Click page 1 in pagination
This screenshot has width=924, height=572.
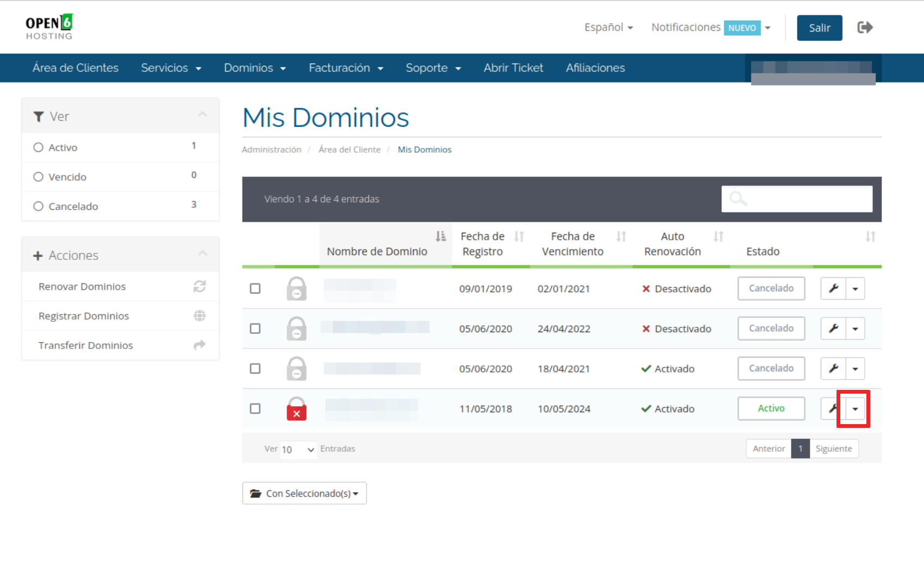click(x=801, y=449)
